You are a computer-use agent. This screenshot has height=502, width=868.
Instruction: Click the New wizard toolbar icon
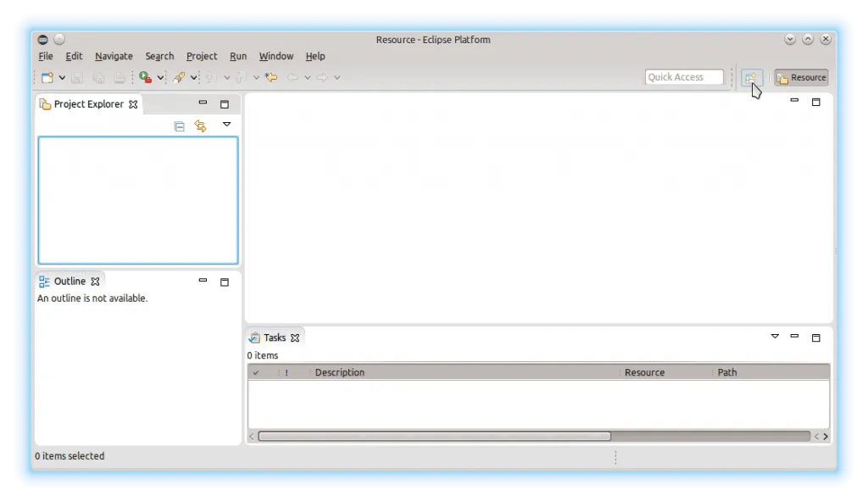pos(47,78)
